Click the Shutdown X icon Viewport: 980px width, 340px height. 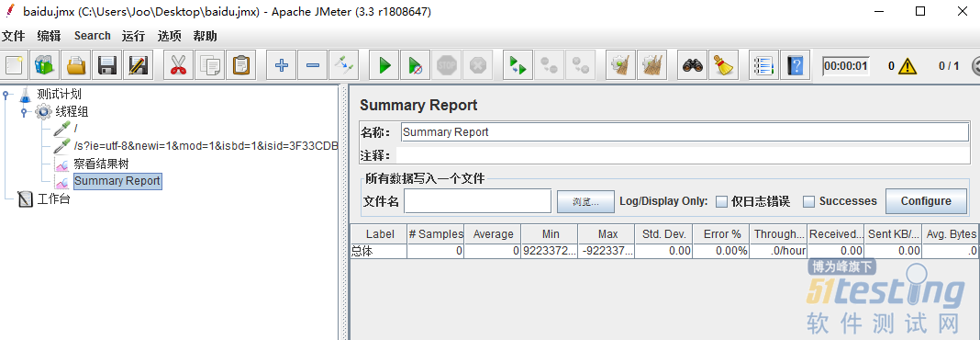point(478,65)
